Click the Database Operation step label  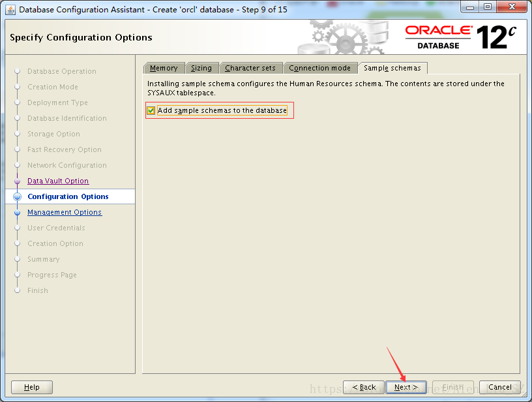coord(62,71)
